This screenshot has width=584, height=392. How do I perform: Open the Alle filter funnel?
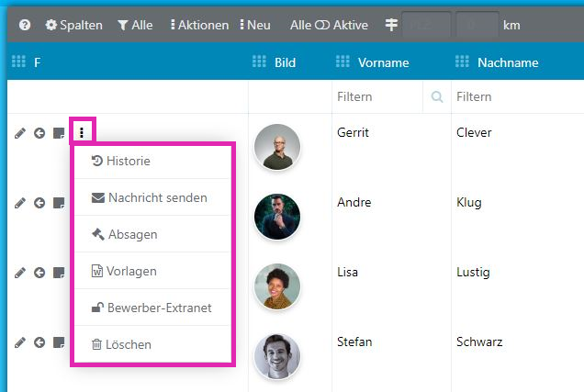134,26
